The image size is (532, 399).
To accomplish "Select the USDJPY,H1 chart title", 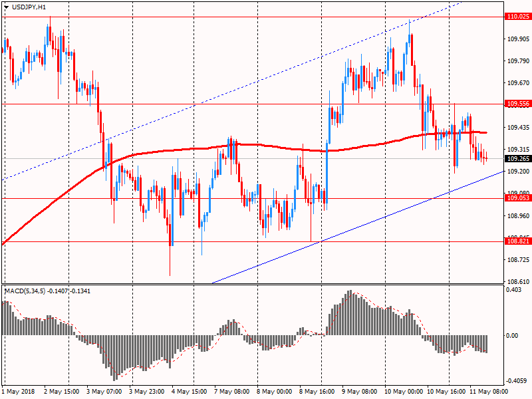I will [29, 7].
